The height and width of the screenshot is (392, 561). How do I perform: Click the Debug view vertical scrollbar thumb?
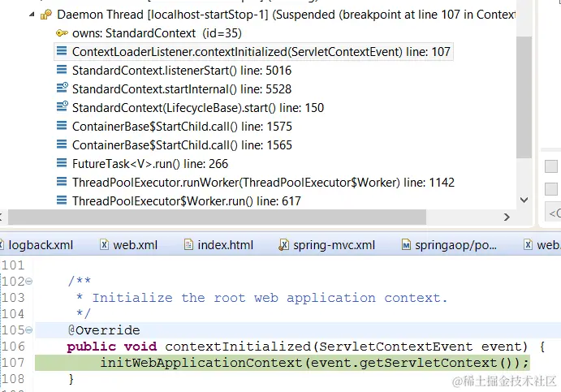click(524, 97)
